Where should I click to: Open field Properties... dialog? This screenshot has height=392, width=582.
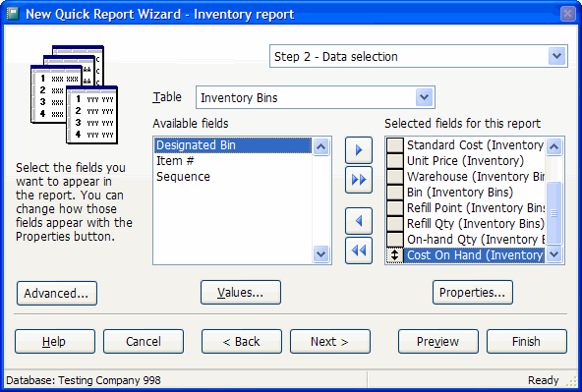pyautogui.click(x=473, y=293)
